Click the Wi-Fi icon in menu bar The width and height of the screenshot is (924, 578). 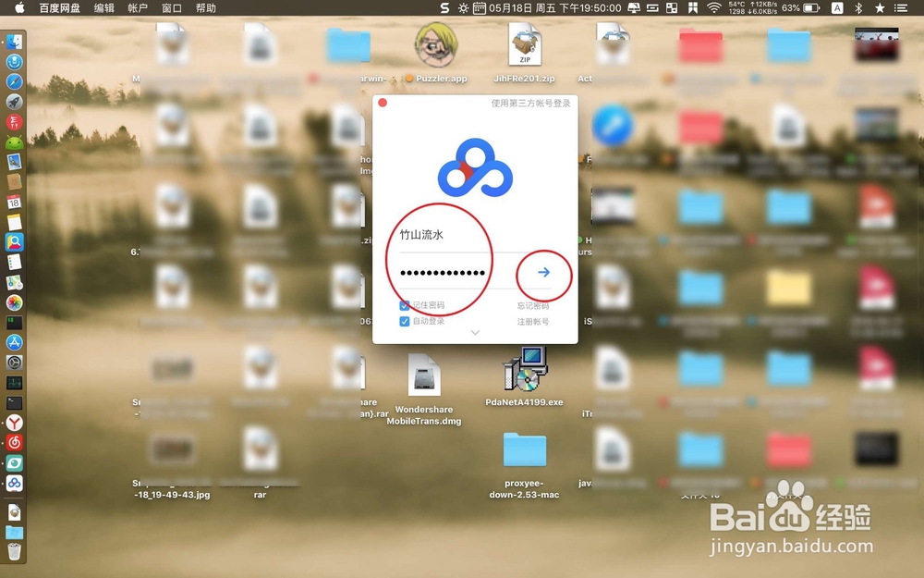[x=714, y=8]
